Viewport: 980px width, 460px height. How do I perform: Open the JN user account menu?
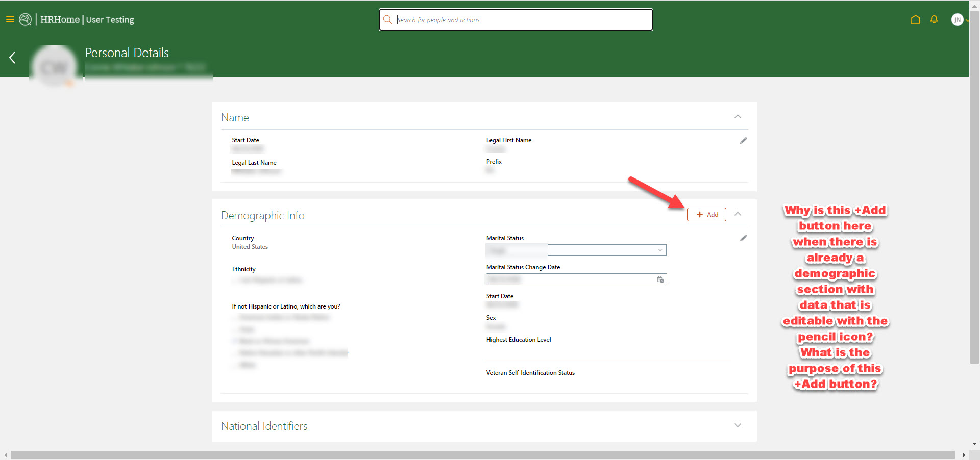point(959,19)
